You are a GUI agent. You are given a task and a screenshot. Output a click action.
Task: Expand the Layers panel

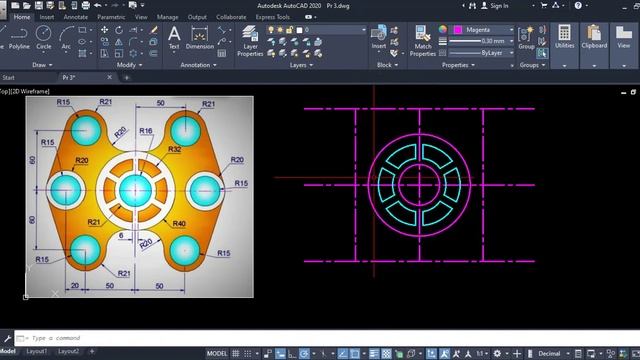pos(301,65)
